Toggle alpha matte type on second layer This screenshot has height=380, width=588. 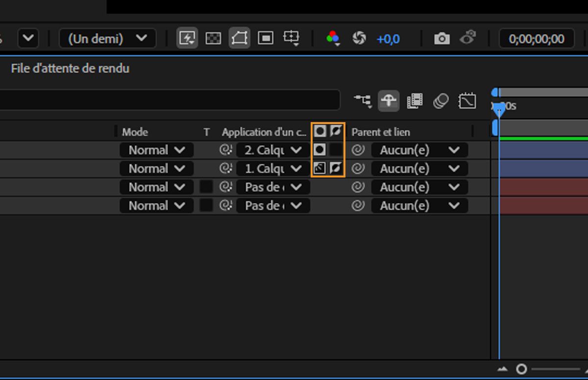pyautogui.click(x=319, y=169)
